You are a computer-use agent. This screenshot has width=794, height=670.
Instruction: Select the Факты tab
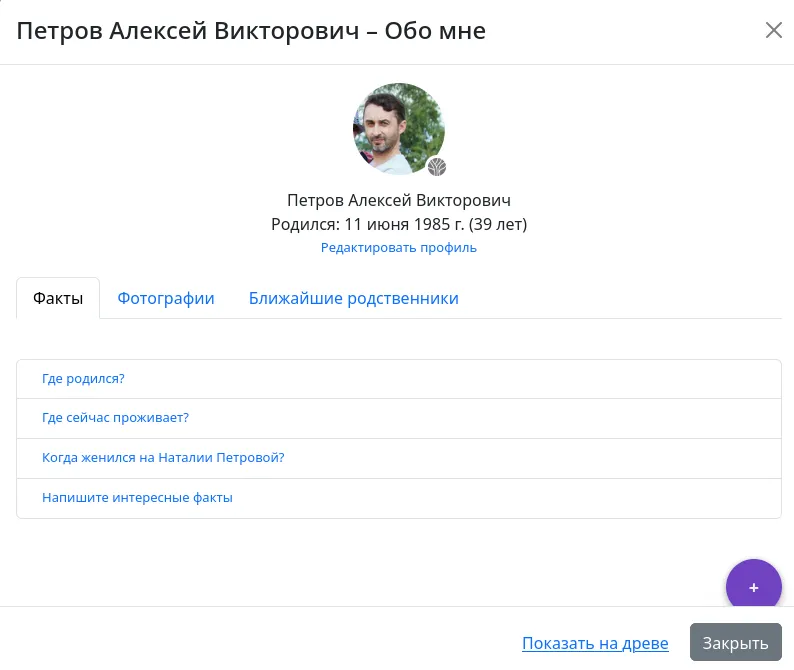point(58,298)
